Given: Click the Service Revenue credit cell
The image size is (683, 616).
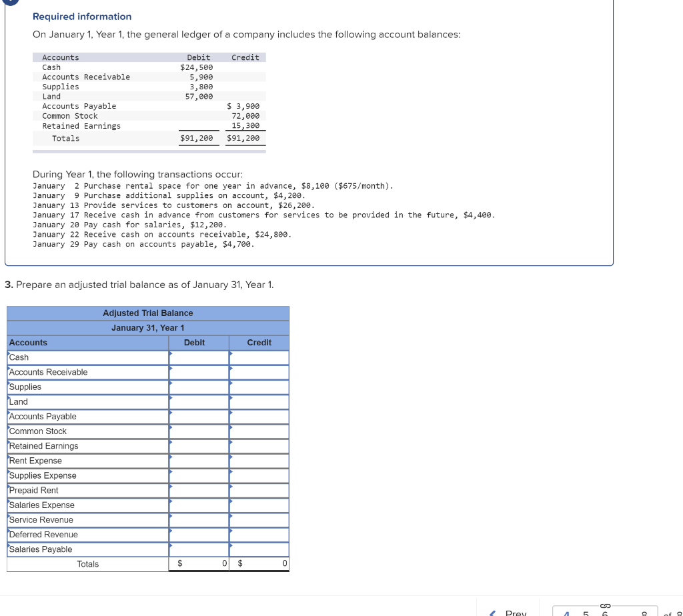Looking at the screenshot, I should tap(259, 520).
